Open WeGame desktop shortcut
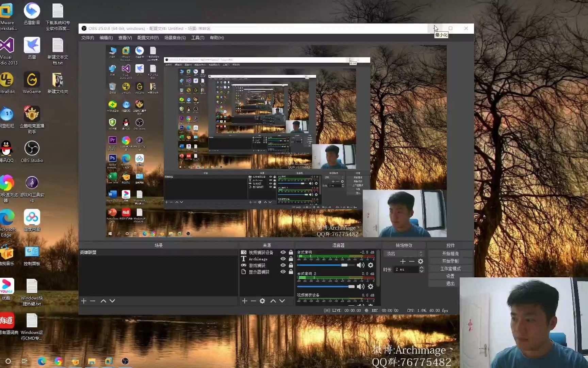This screenshot has height=368, width=588. point(32,83)
